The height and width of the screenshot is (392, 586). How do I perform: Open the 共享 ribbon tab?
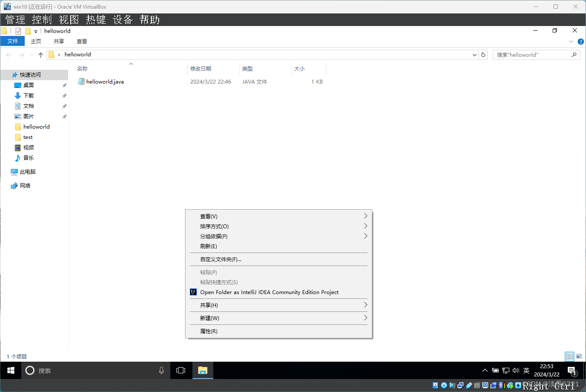click(59, 42)
